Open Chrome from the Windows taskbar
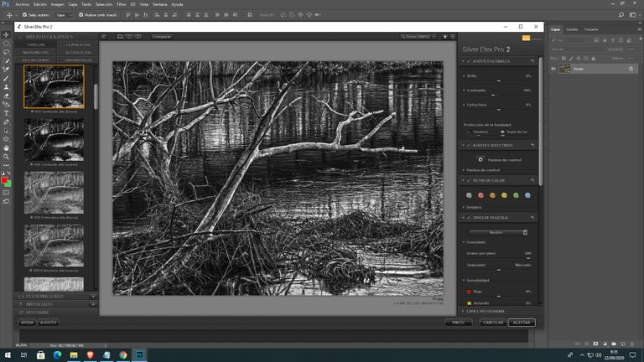Viewport: 644px width, 362px height. pos(122,354)
